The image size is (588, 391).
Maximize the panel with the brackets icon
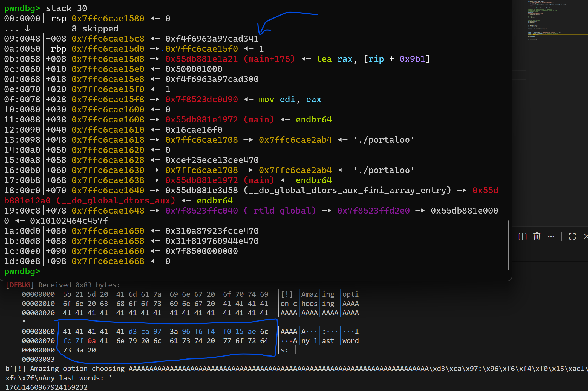click(x=572, y=237)
